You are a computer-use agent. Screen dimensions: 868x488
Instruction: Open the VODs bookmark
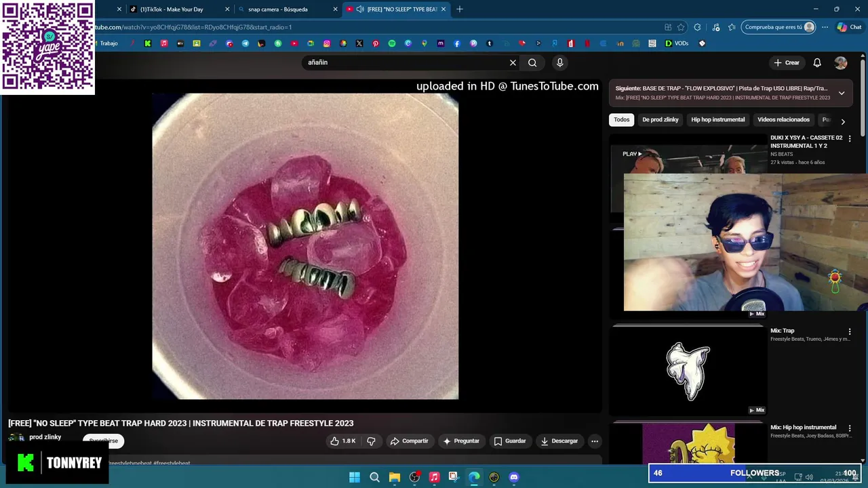677,43
